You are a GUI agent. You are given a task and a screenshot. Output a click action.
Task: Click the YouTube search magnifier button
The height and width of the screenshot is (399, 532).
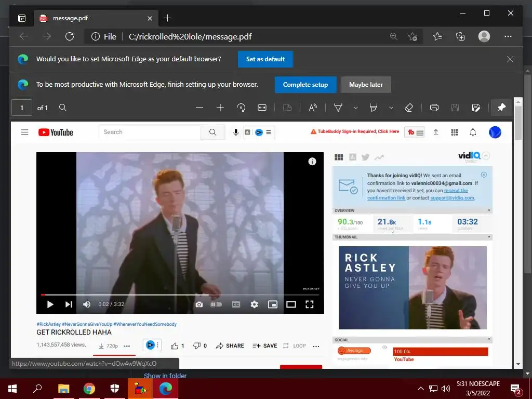(212, 132)
